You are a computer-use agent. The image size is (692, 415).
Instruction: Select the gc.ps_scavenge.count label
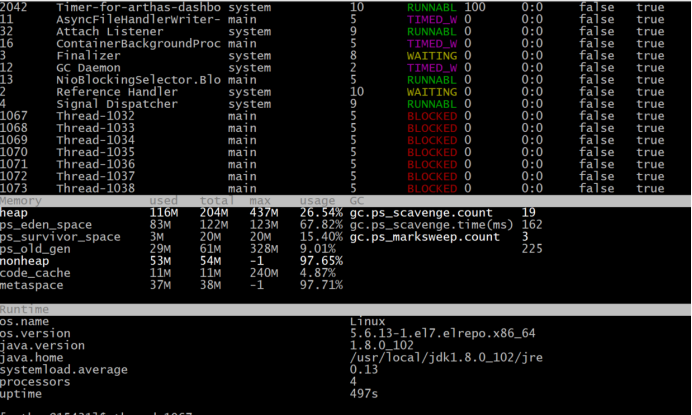point(423,213)
